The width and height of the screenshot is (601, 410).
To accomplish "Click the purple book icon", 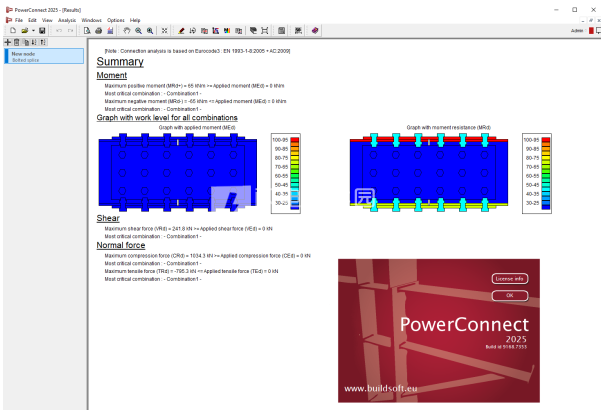I will tap(315, 31).
